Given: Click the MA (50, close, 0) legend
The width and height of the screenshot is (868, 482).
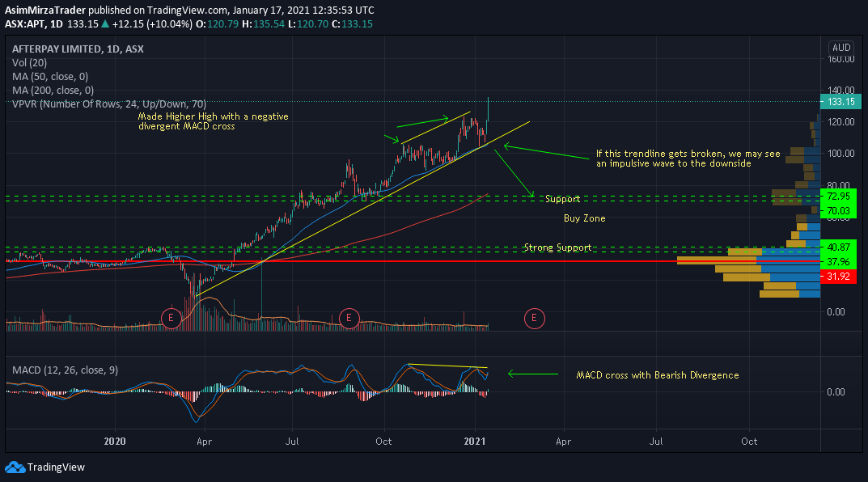Looking at the screenshot, I should [50, 77].
